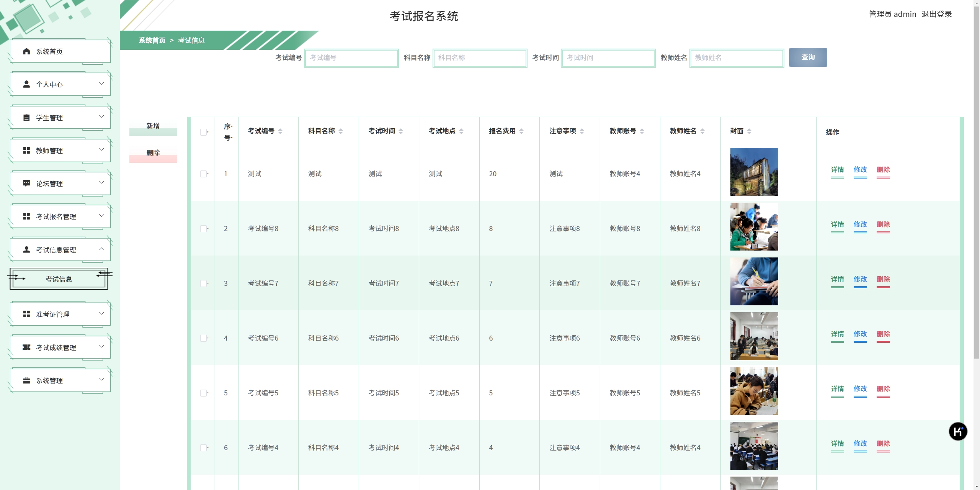Viewport: 980px width, 490px height.
Task: Toggle the select-all checkbox in table header
Action: tap(203, 132)
